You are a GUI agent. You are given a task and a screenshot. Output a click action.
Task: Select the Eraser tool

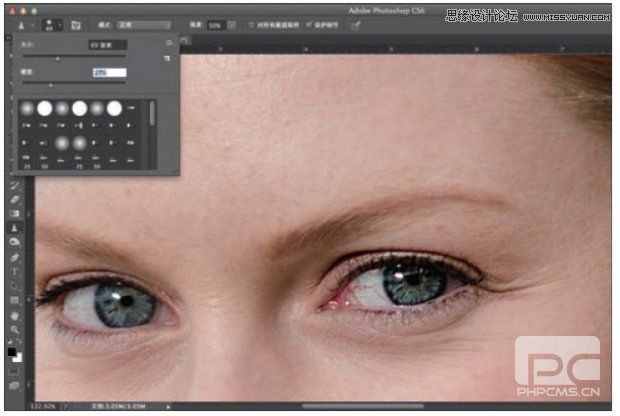15,200
